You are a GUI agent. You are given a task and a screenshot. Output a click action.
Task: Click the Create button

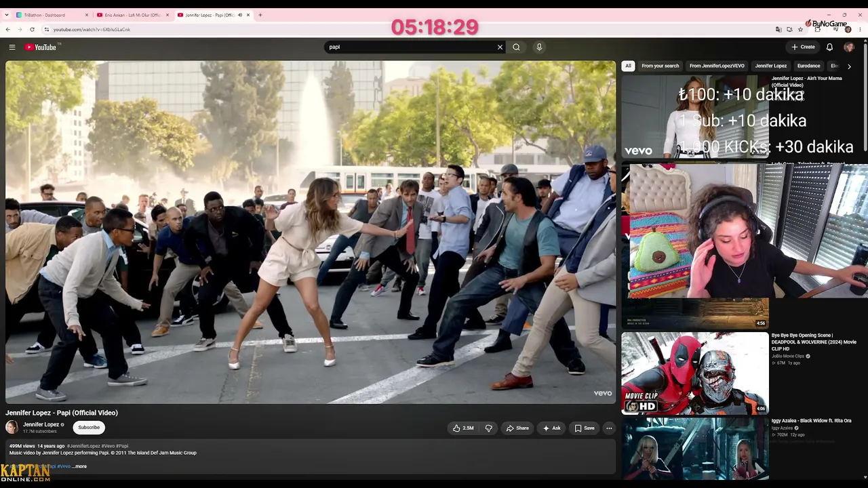pos(803,47)
